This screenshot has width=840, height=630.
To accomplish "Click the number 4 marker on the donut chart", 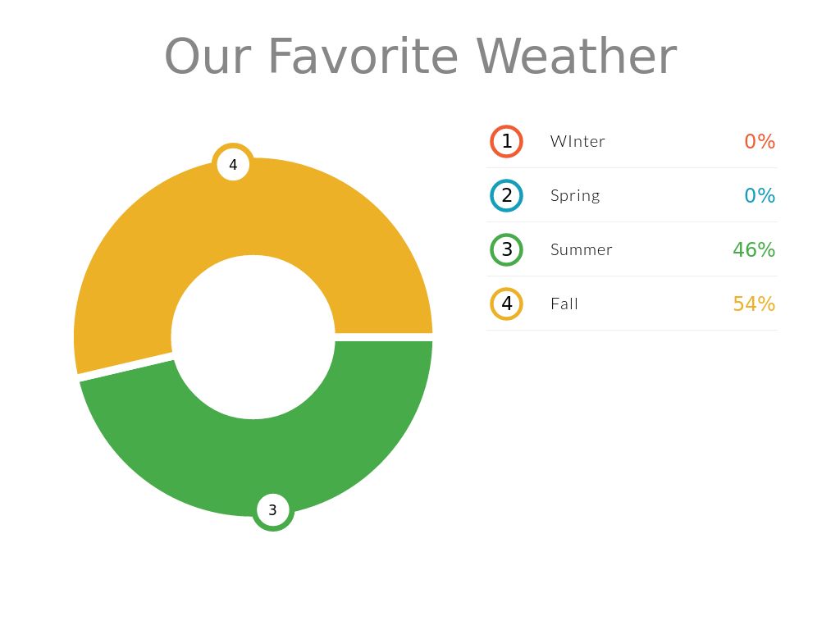I will point(233,164).
